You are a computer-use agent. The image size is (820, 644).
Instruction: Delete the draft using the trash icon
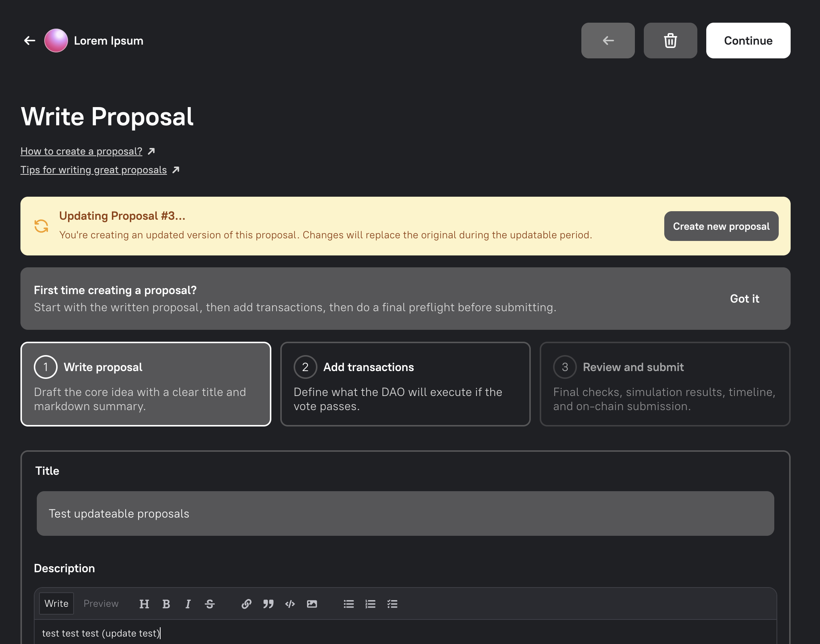(670, 41)
